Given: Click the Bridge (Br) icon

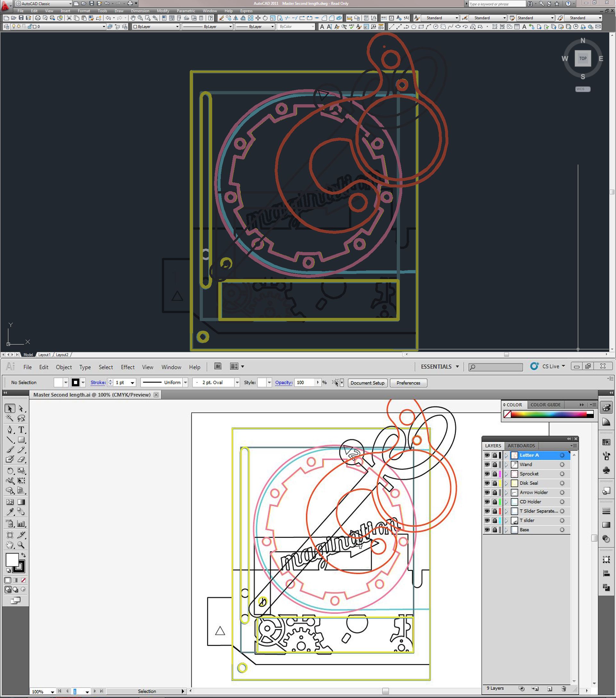Looking at the screenshot, I should point(218,366).
